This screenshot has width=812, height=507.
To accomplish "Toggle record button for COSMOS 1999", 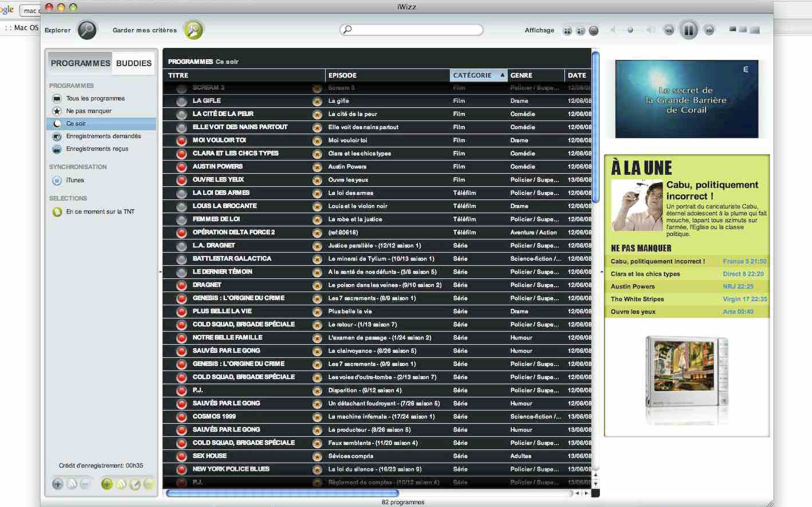I will click(182, 417).
